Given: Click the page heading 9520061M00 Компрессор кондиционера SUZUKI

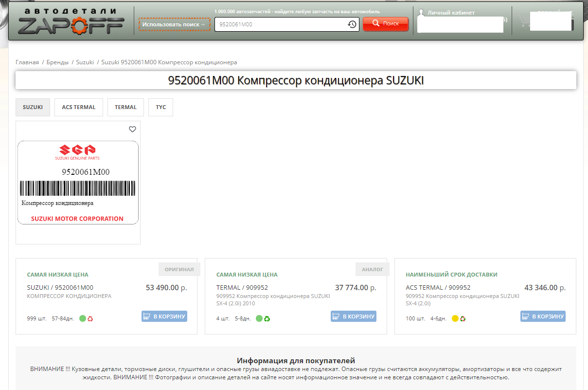Looking at the screenshot, I should coord(296,80).
